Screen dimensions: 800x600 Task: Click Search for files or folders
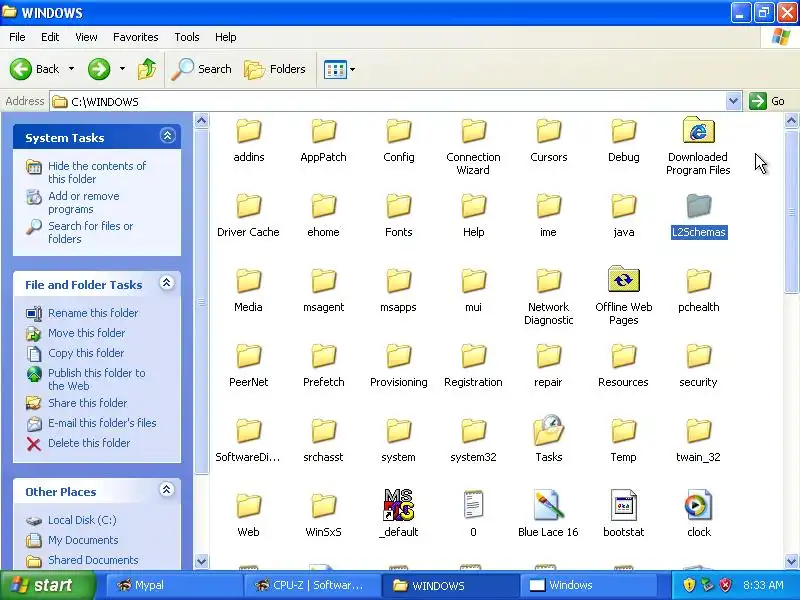click(x=90, y=232)
